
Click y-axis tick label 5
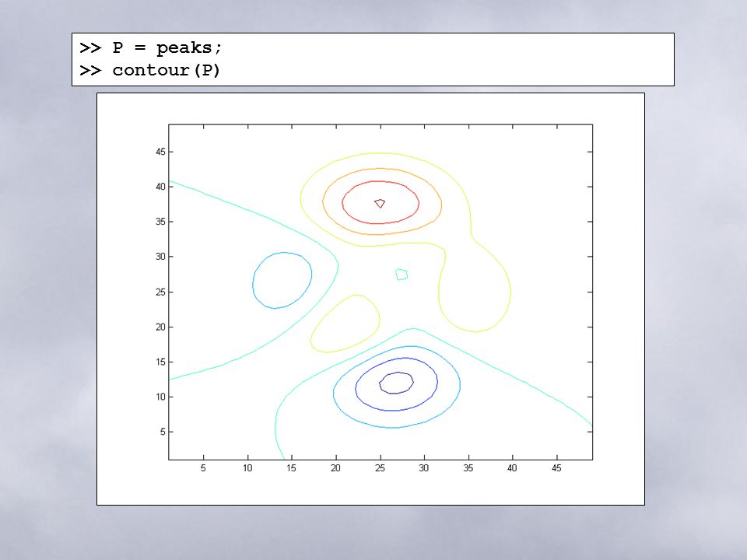[163, 432]
